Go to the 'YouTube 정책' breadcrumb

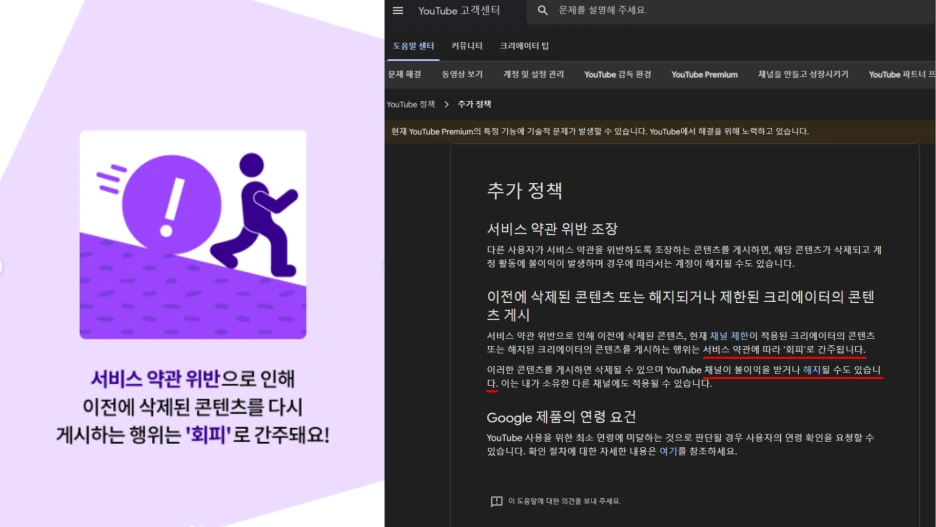click(411, 104)
